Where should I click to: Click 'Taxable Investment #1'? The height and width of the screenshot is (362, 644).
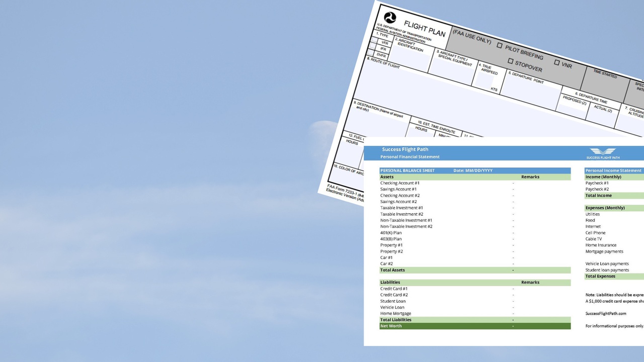tap(401, 208)
